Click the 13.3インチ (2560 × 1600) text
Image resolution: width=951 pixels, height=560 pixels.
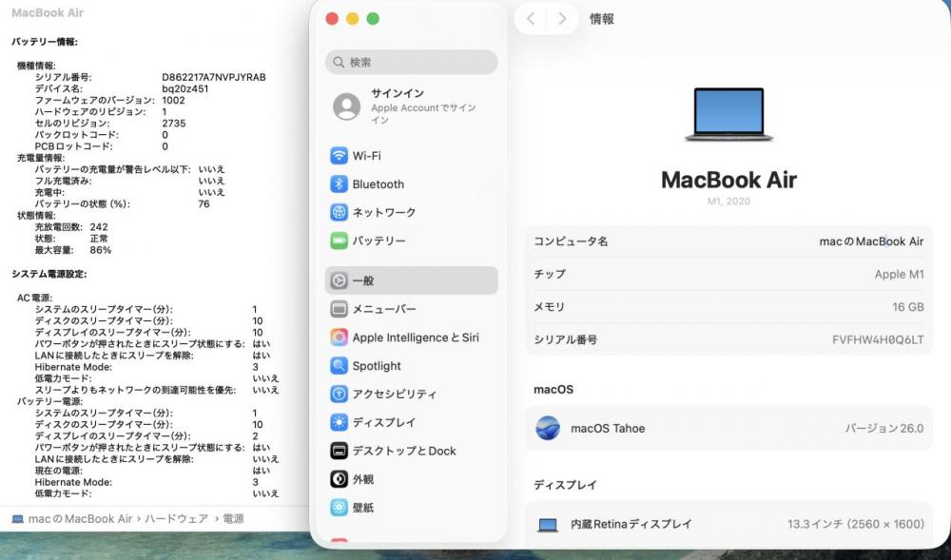(x=856, y=524)
